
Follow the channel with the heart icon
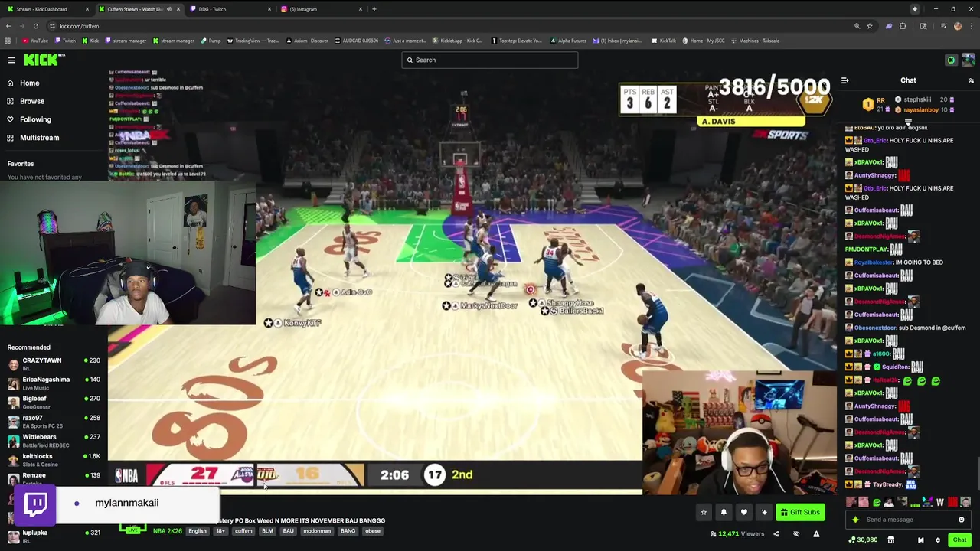(x=743, y=512)
